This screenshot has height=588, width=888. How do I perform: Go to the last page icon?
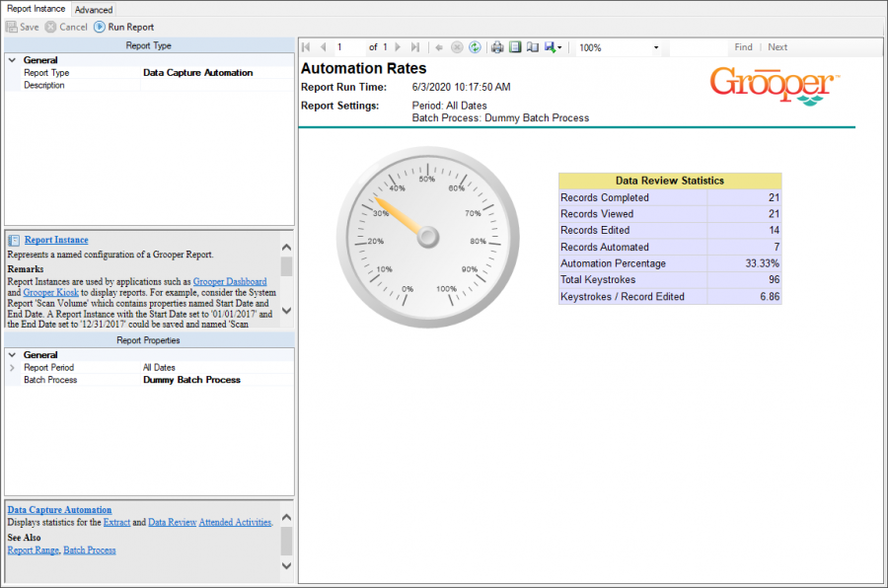pos(414,47)
